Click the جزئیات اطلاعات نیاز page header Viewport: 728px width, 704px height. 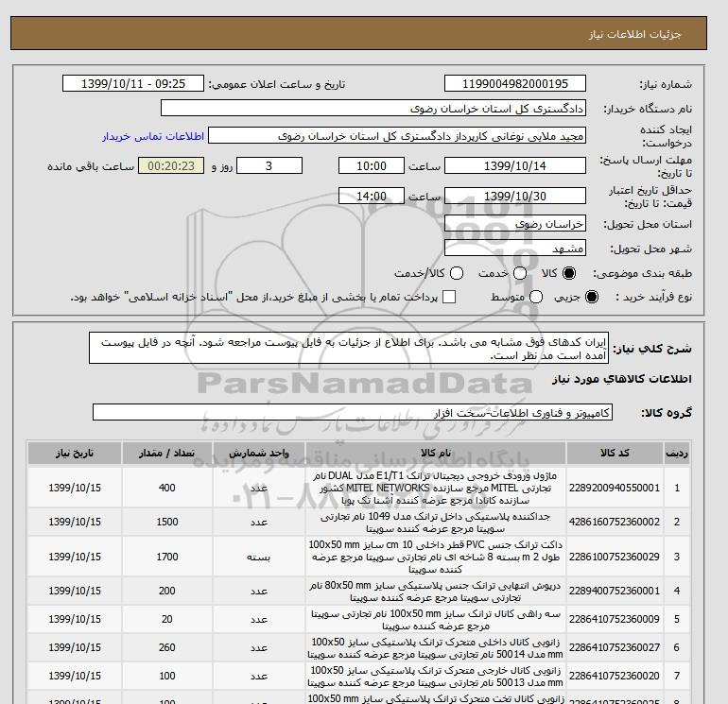(x=634, y=34)
